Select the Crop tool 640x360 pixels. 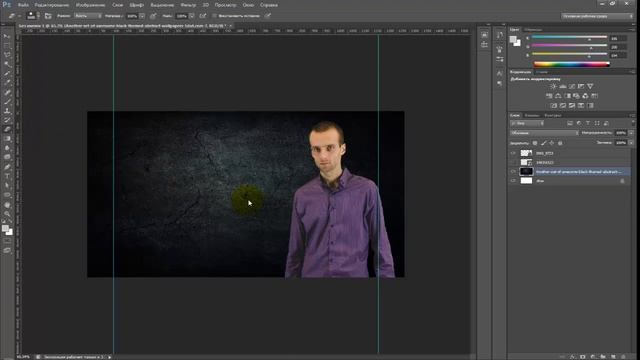7,73
